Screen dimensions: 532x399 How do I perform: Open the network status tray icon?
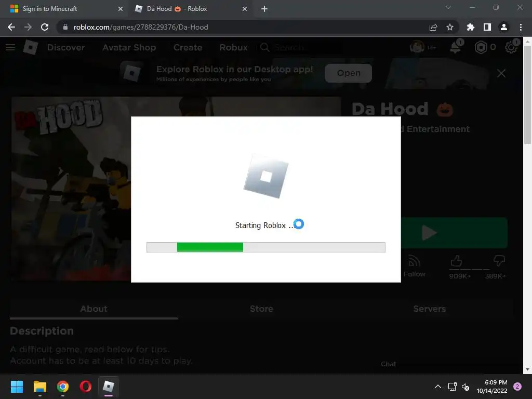453,387
